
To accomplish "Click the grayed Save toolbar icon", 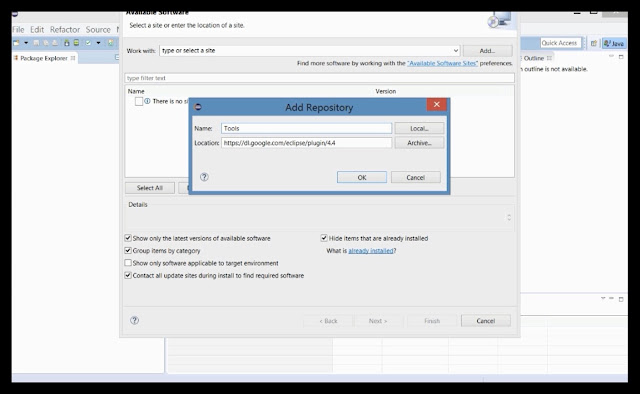I will 36,43.
